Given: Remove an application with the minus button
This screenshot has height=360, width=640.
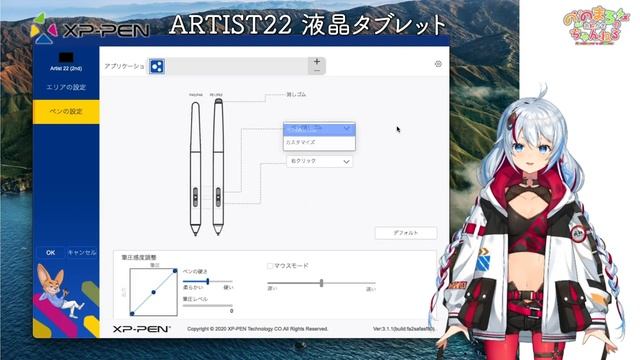Looking at the screenshot, I should (317, 71).
